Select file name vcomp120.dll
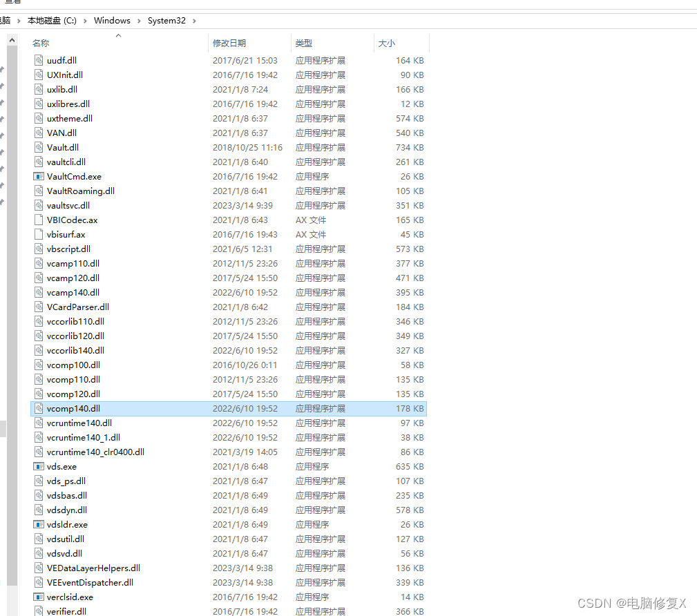This screenshot has height=616, width=697. pos(73,394)
